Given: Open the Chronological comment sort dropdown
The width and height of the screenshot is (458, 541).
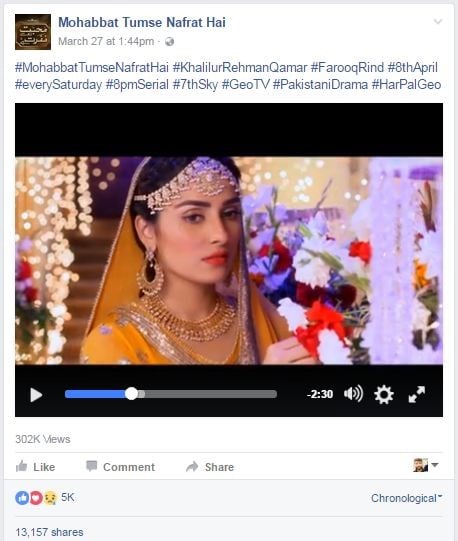Looking at the screenshot, I should [407, 498].
